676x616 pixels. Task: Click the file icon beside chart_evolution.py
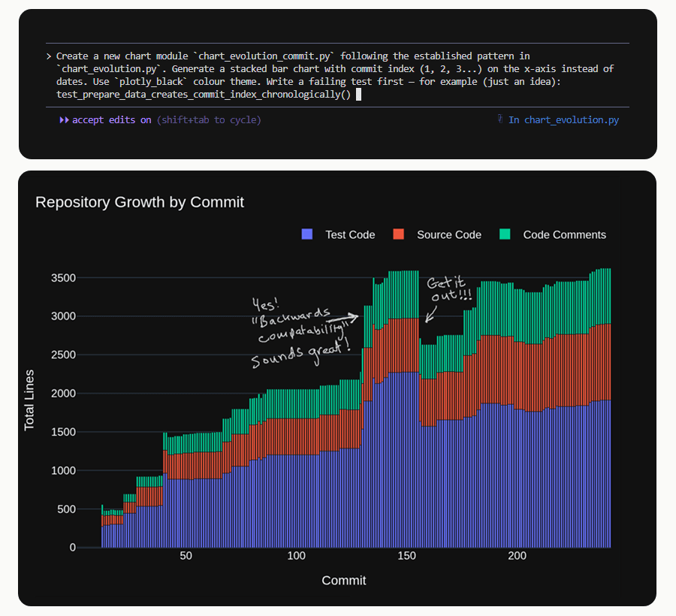point(500,119)
